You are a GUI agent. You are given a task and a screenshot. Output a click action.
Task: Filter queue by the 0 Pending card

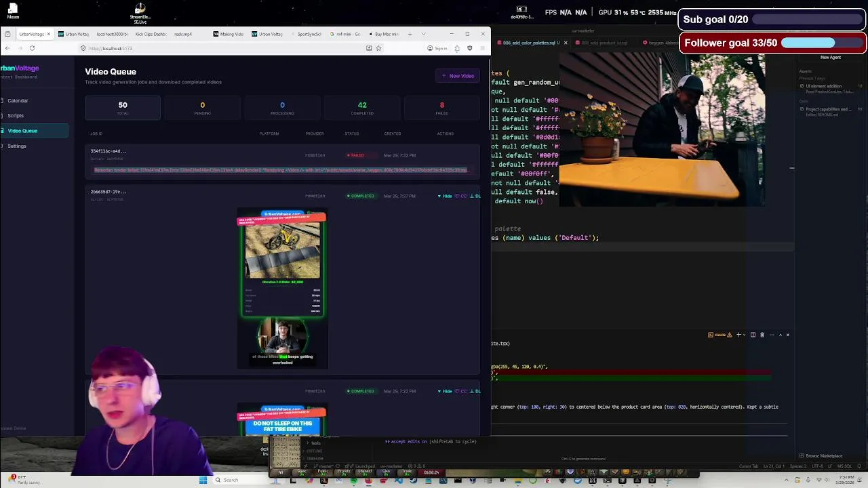(202, 108)
